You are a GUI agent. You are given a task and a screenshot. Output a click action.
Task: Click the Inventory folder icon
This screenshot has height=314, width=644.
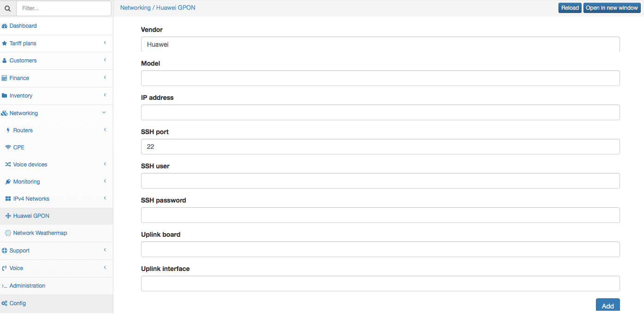point(5,96)
